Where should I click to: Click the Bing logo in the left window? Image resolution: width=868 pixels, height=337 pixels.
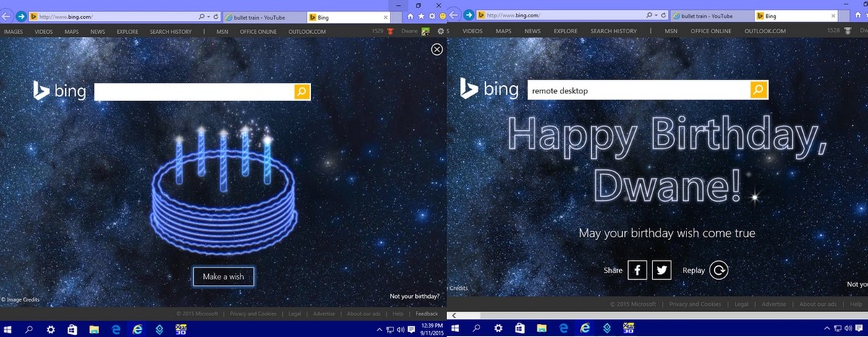59,90
